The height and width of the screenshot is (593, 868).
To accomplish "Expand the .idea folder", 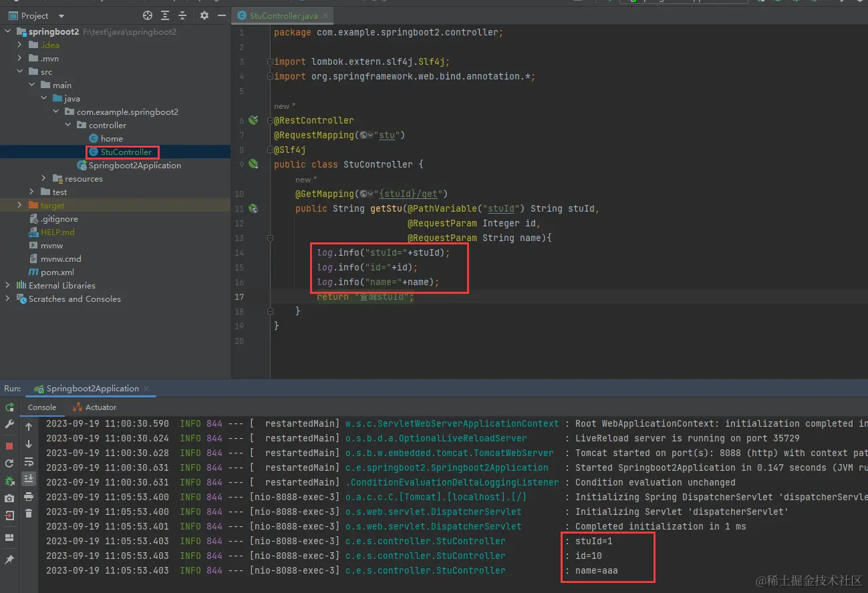I will (x=20, y=45).
